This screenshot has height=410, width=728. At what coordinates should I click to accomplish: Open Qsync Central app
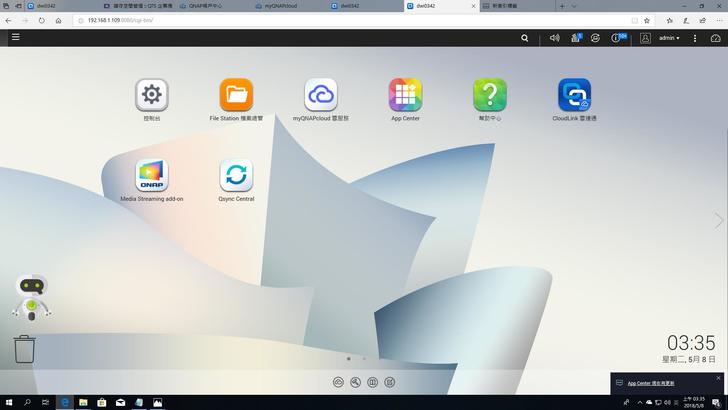[x=236, y=176]
